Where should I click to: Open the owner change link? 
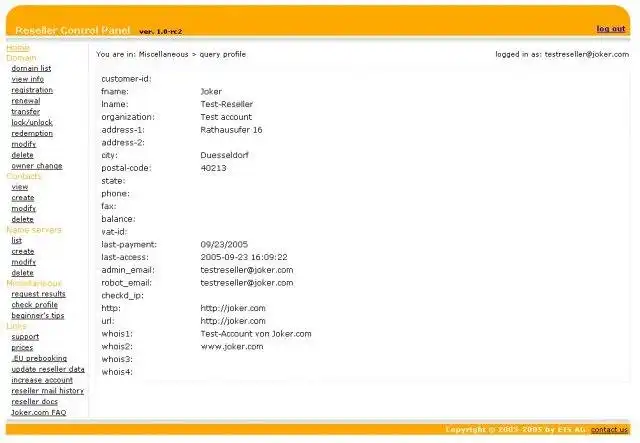tap(37, 166)
